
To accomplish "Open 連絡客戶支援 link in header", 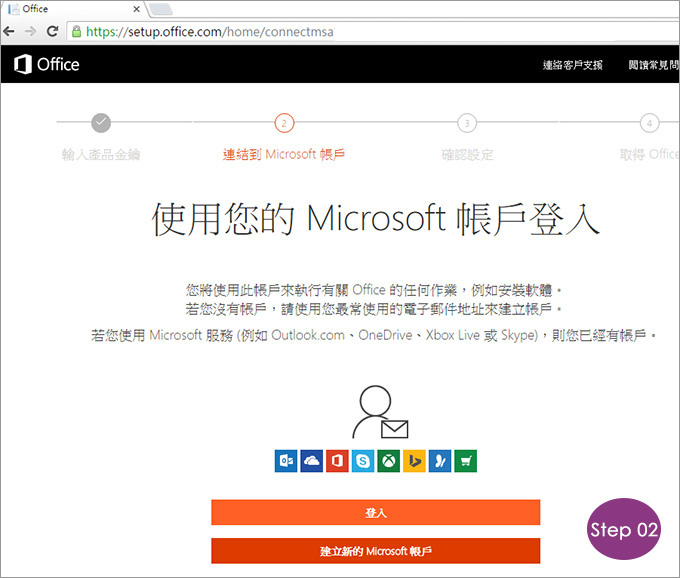I will pos(572,65).
